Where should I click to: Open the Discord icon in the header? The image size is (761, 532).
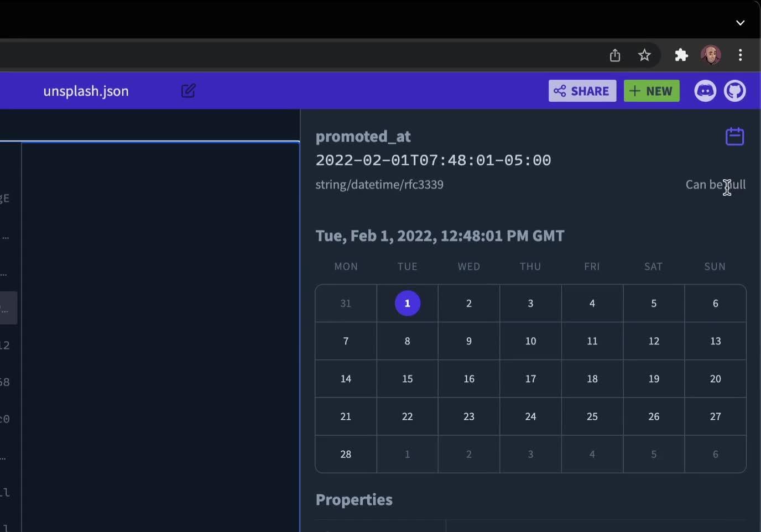(706, 91)
